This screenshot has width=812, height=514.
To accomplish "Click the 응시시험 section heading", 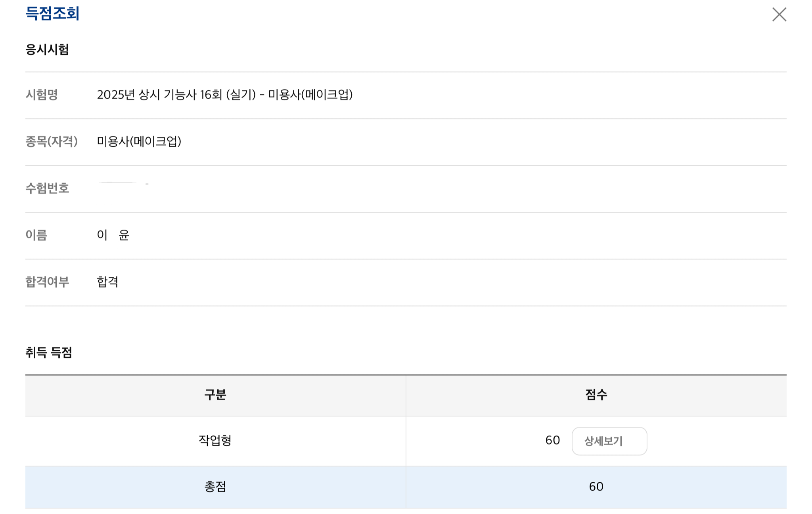I will click(x=47, y=50).
